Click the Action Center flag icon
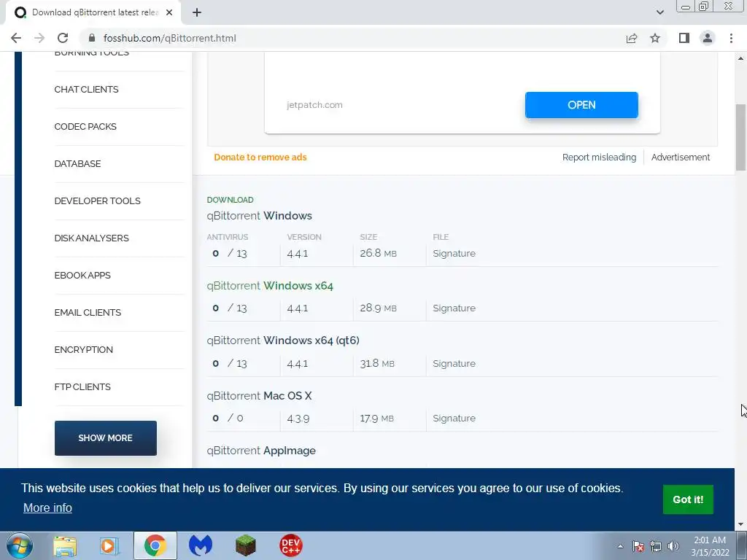 (638, 546)
